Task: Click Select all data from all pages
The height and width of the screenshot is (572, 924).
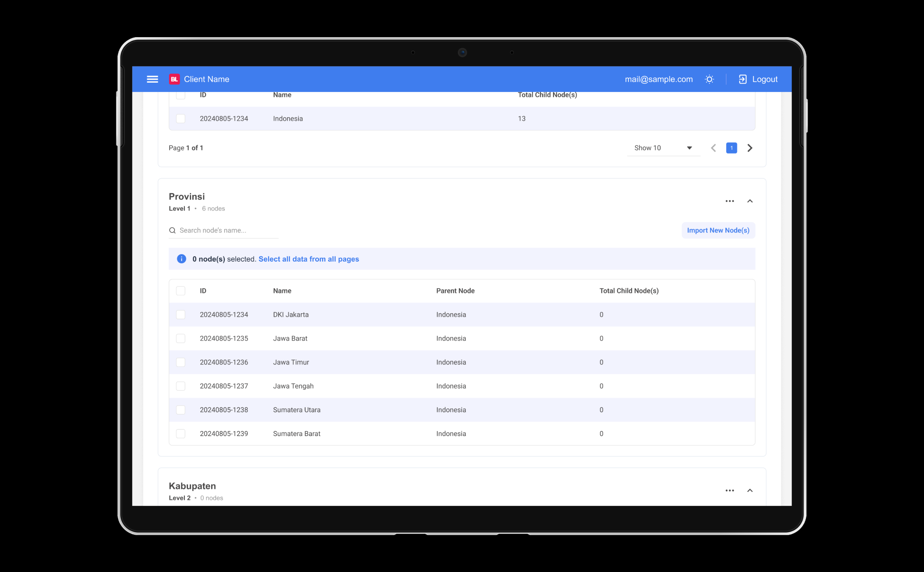Action: pyautogui.click(x=308, y=259)
